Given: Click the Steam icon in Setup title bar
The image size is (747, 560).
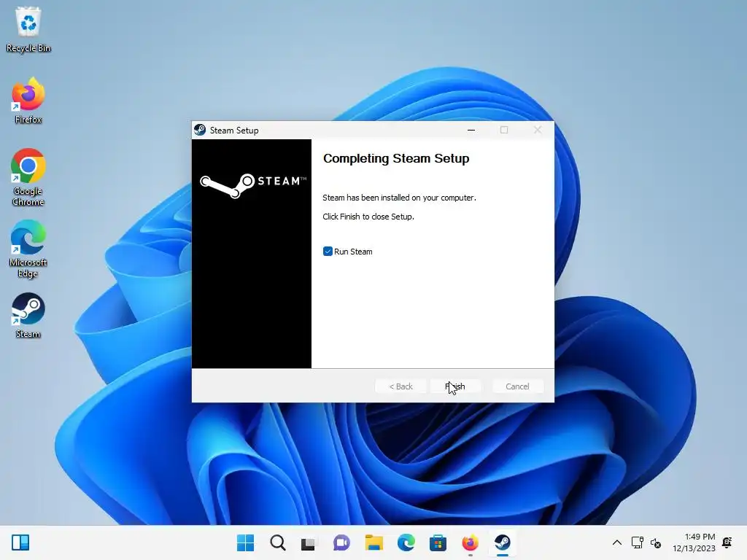Looking at the screenshot, I should (200, 130).
